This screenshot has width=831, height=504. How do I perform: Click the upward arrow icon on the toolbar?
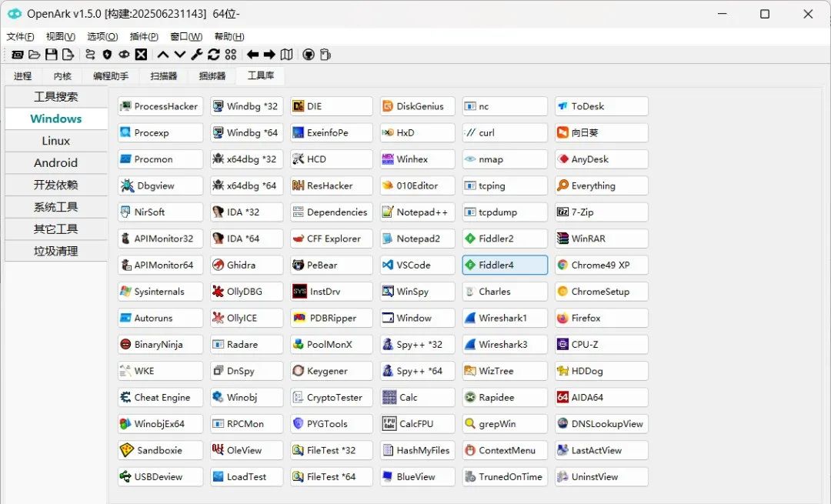162,55
